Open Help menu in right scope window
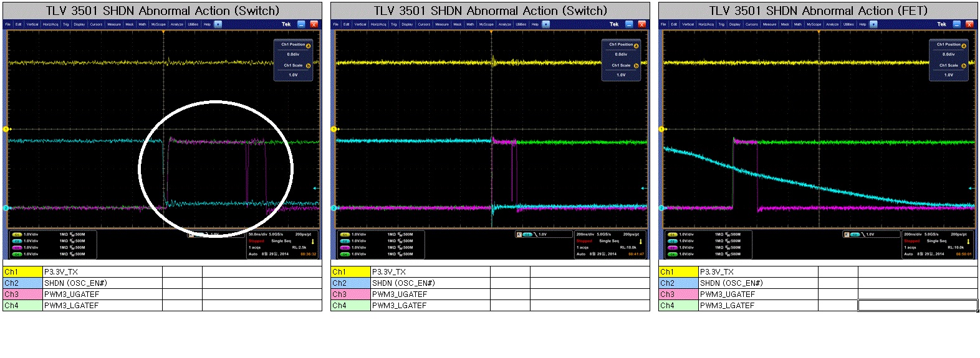Screen dimensions: 980x358 pyautogui.click(x=863, y=24)
